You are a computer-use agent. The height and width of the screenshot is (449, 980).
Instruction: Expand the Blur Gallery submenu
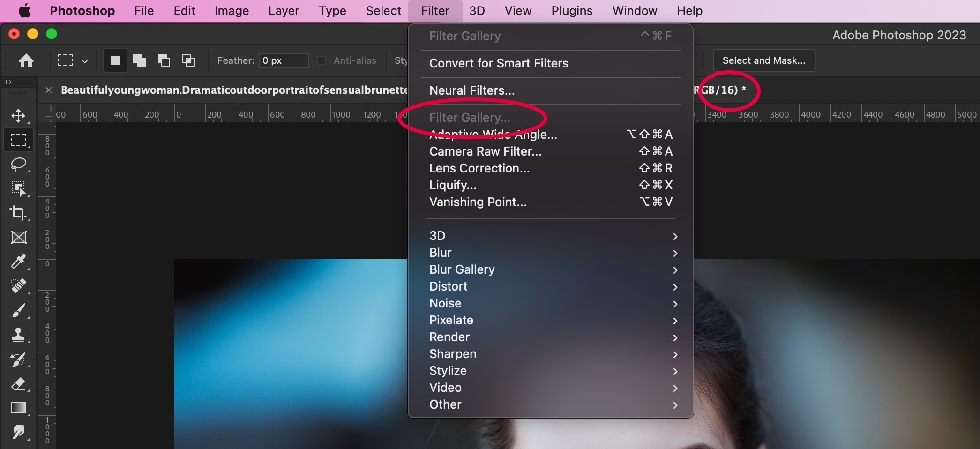(551, 269)
